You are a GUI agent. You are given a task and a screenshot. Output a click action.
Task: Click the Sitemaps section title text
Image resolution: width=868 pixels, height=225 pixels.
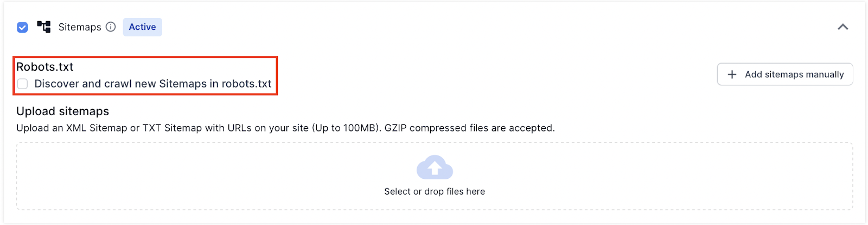[x=80, y=27]
